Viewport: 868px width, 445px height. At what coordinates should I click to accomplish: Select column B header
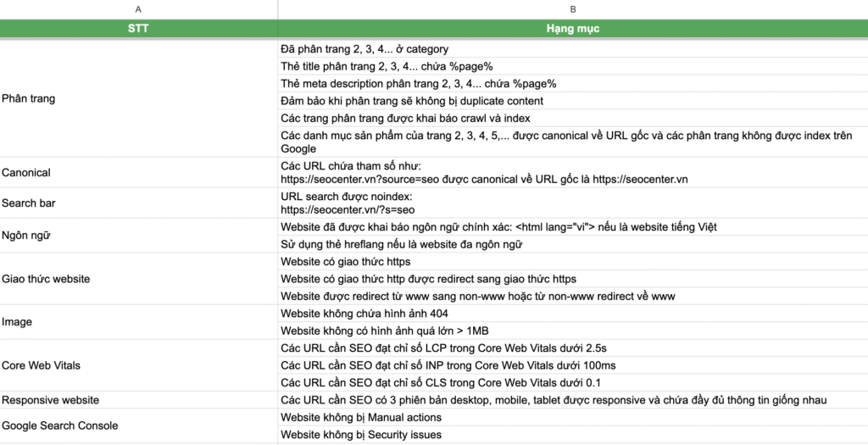(573, 9)
